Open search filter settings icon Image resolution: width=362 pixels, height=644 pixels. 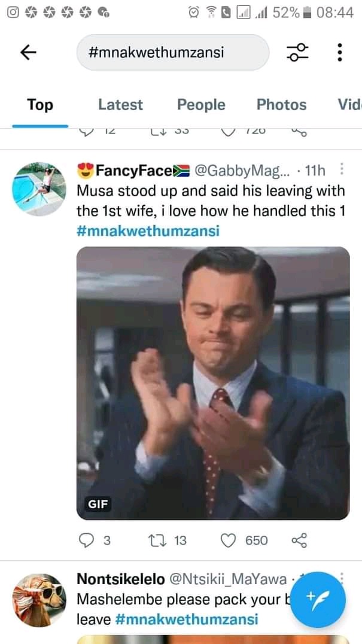[x=297, y=52]
